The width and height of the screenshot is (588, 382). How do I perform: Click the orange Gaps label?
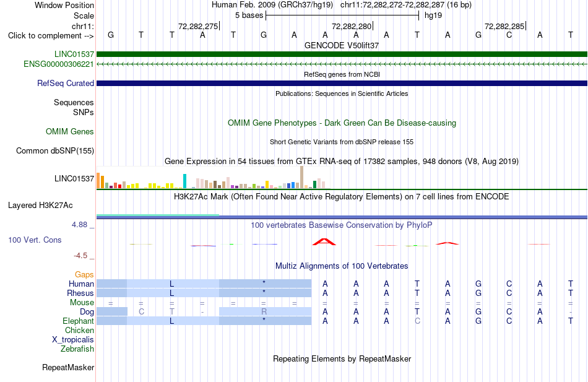(x=84, y=275)
